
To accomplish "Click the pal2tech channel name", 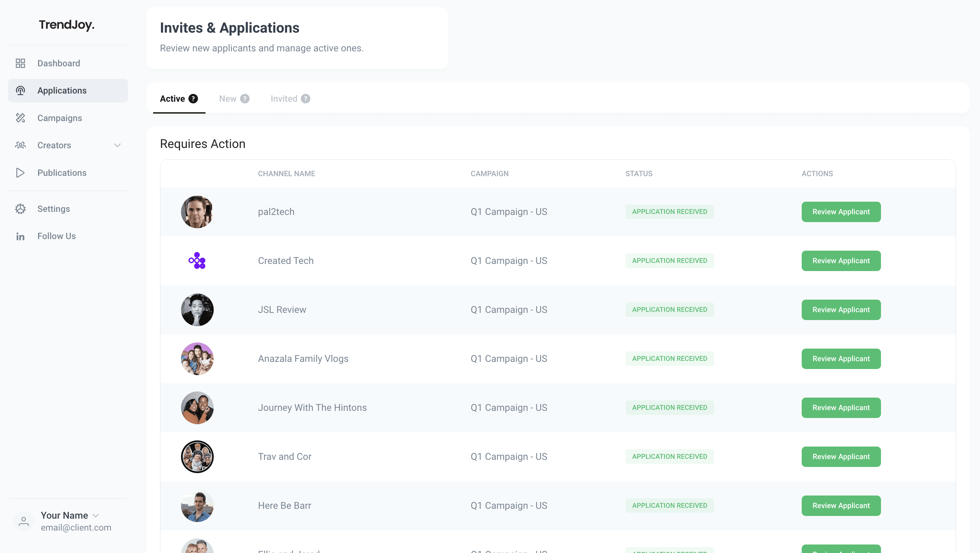I will (276, 212).
